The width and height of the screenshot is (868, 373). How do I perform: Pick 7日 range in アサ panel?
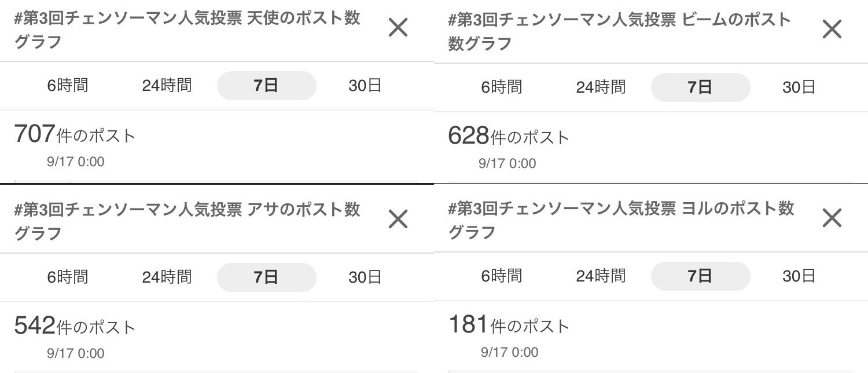pos(266,277)
